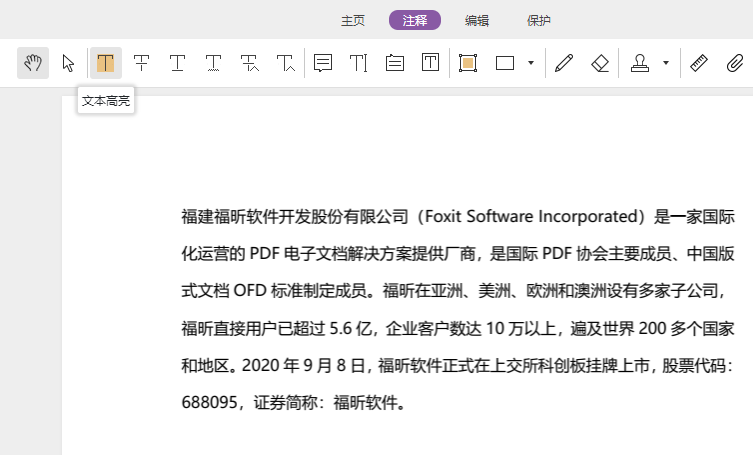Click the paperclip file attachment icon

click(735, 63)
